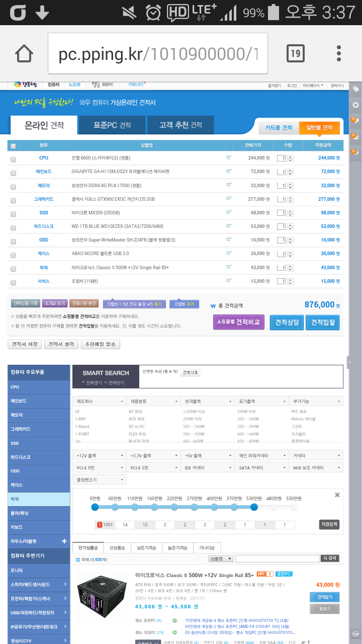Image resolution: width=362 pixels, height=644 pixels.
Task: Switch to the 표준PC 견적 tab
Action: point(112,125)
